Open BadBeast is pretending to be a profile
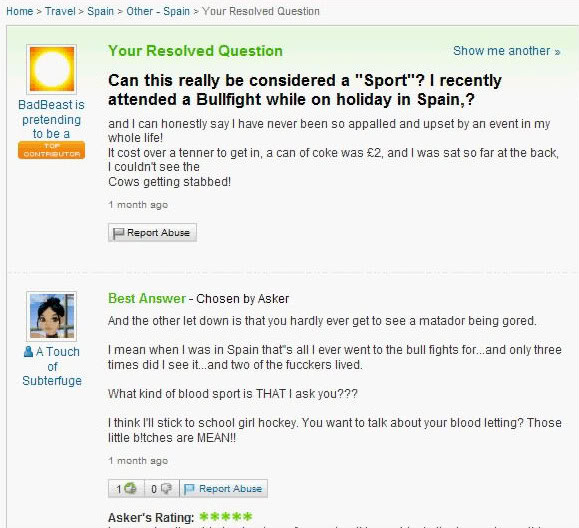Viewport: 579px width, 528px height. coord(51,119)
